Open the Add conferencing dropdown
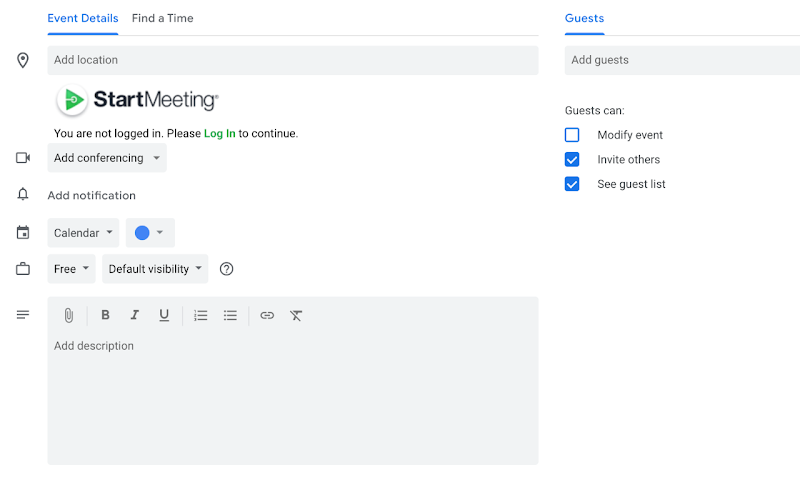 pyautogui.click(x=107, y=158)
